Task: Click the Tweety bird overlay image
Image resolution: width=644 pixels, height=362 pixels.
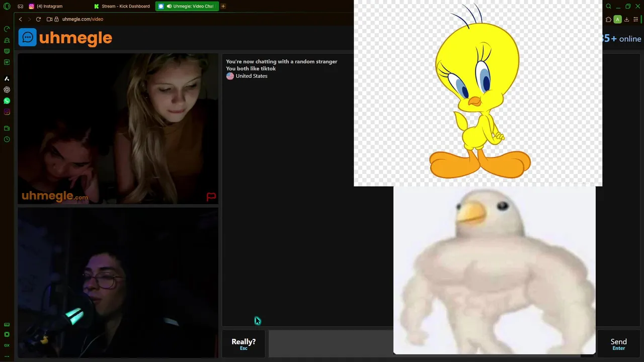Action: click(x=478, y=93)
